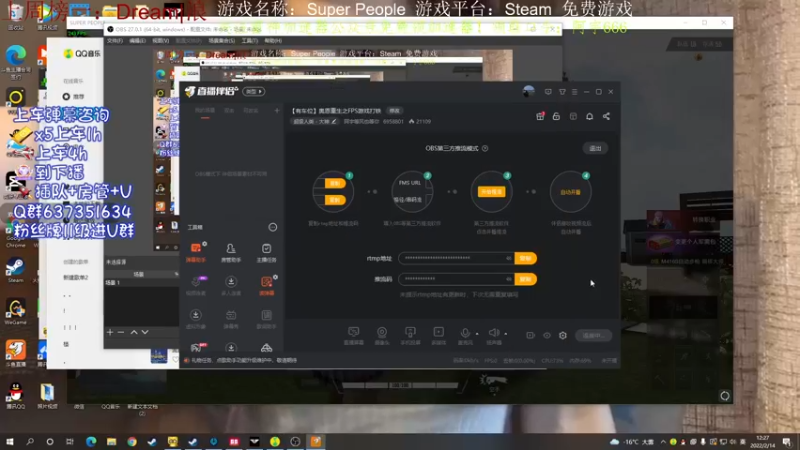
Task: Add scene with plus in OBS window
Action: pyautogui.click(x=110, y=332)
